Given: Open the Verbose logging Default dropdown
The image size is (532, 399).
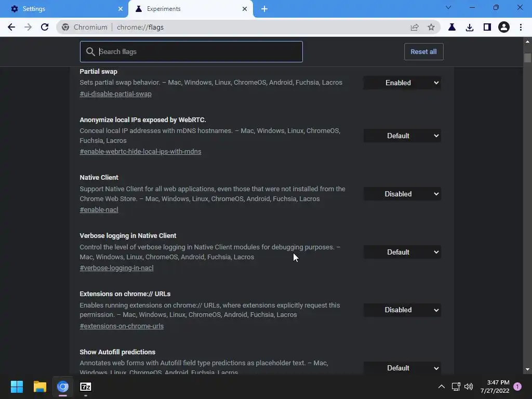Looking at the screenshot, I should 402,252.
